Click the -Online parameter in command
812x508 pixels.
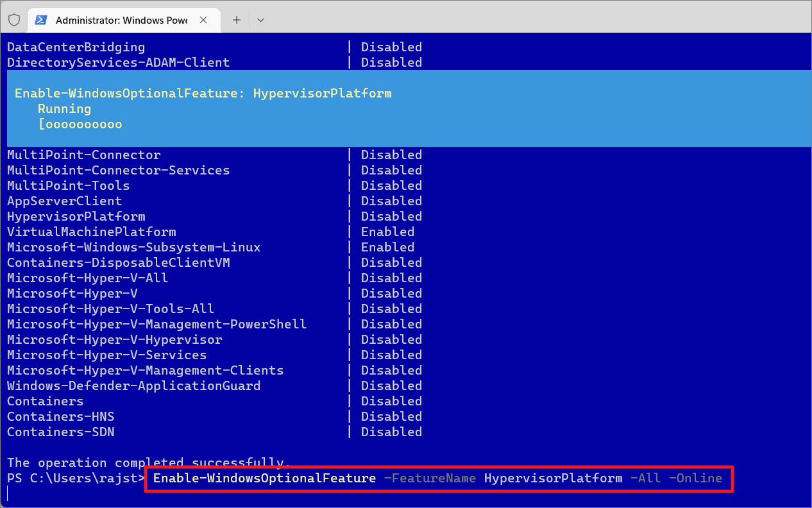(695, 478)
